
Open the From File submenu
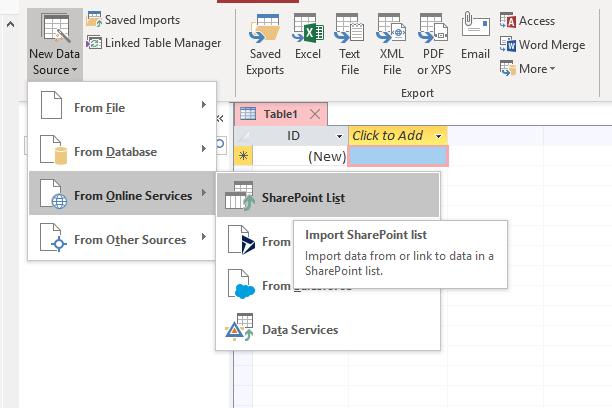pos(122,105)
